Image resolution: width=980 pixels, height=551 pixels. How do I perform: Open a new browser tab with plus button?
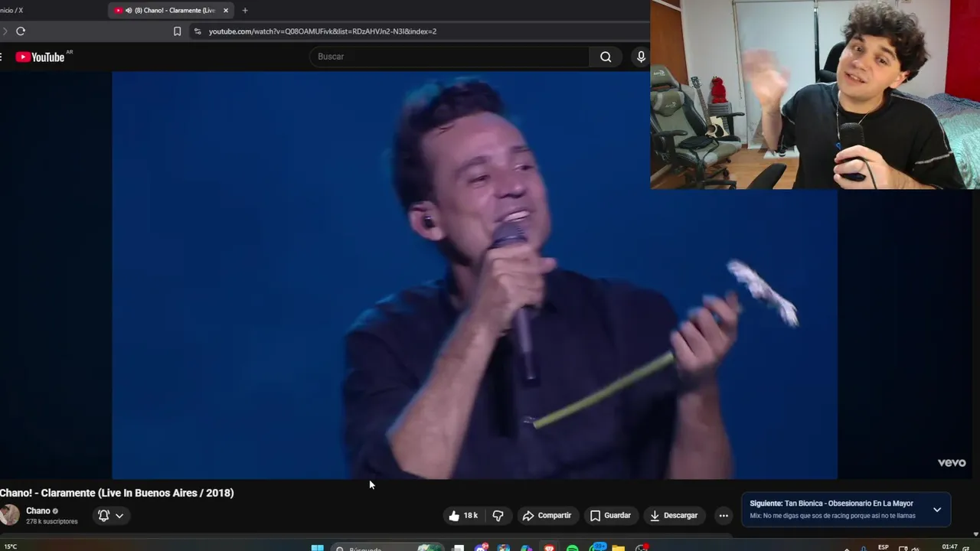pos(245,11)
